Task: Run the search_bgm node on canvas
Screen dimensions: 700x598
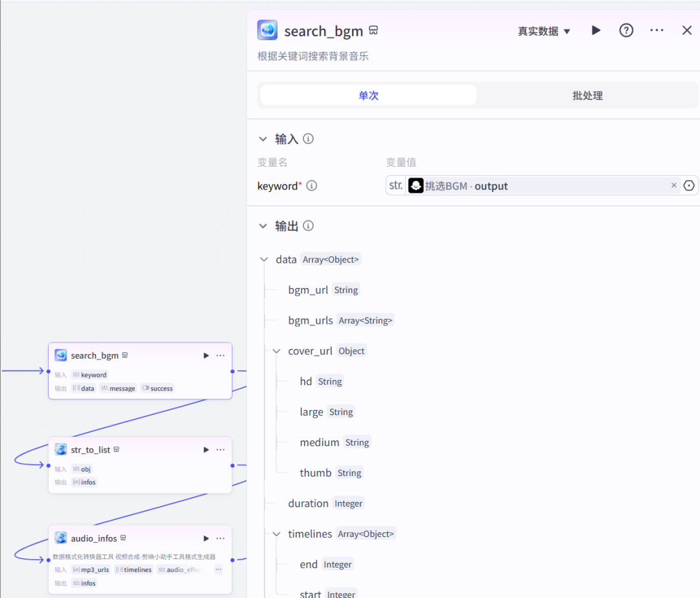Action: coord(206,355)
